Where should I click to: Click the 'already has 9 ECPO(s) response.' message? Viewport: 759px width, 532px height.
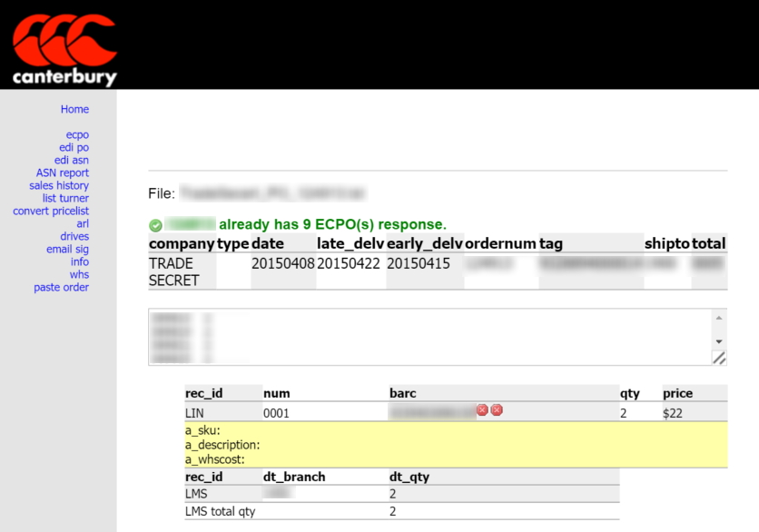332,224
